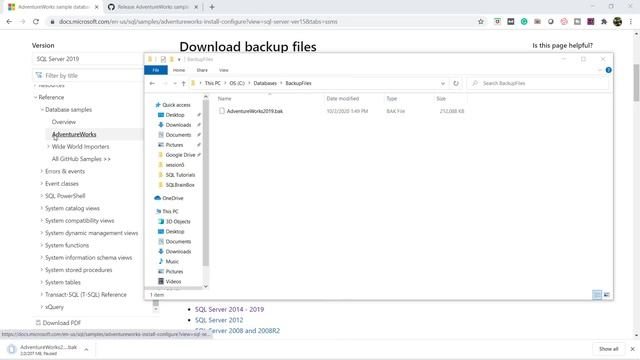Open the SQL Server 2019 version dropdown
The height and width of the screenshot is (360, 640).
pyautogui.click(x=87, y=59)
